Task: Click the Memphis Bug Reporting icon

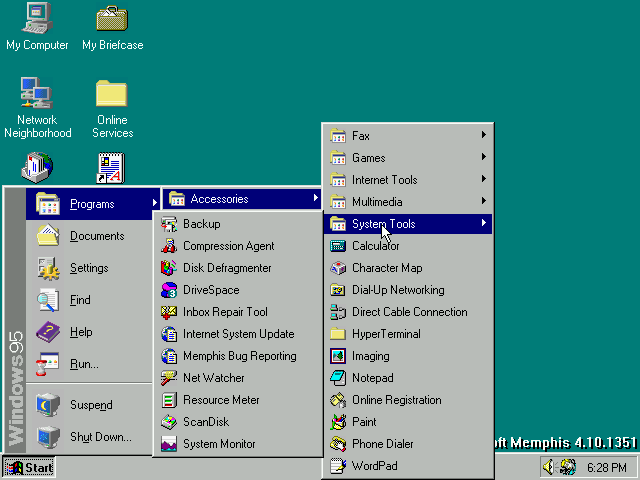Action: [169, 356]
